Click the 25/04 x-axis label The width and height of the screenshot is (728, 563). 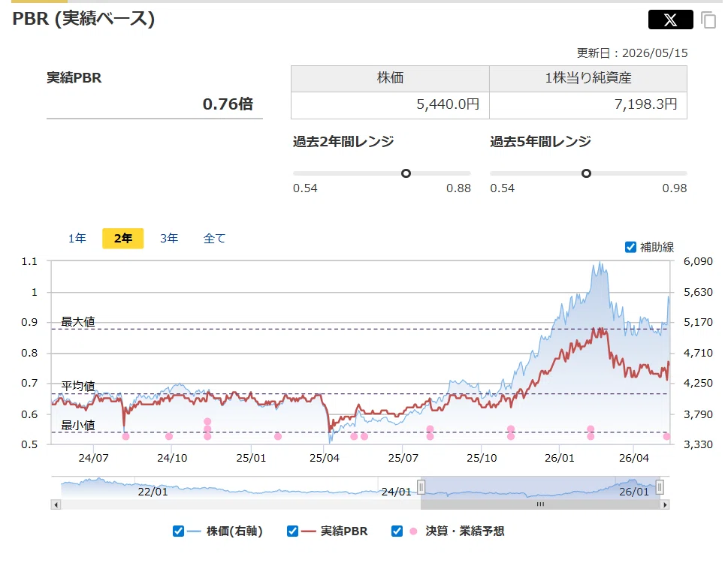click(x=324, y=458)
